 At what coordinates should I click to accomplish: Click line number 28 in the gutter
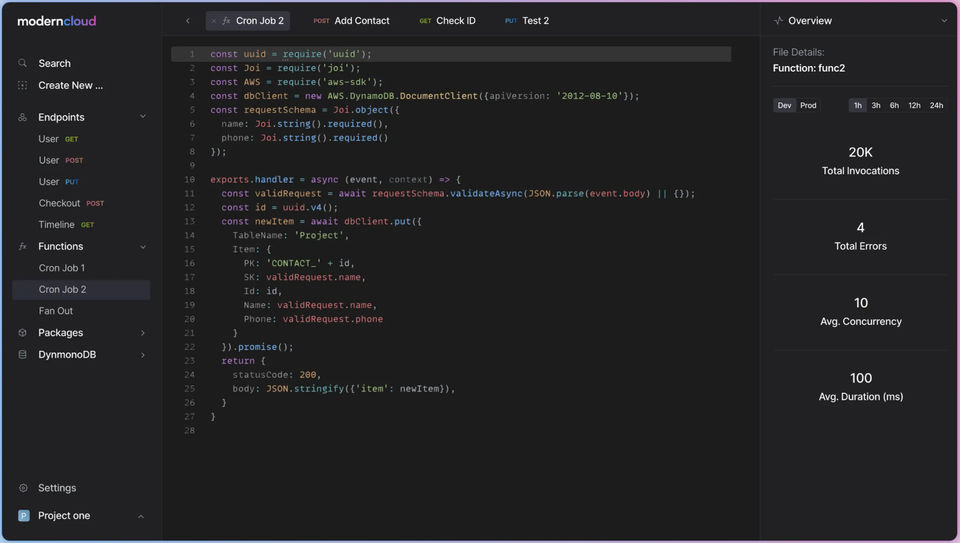[x=190, y=430]
